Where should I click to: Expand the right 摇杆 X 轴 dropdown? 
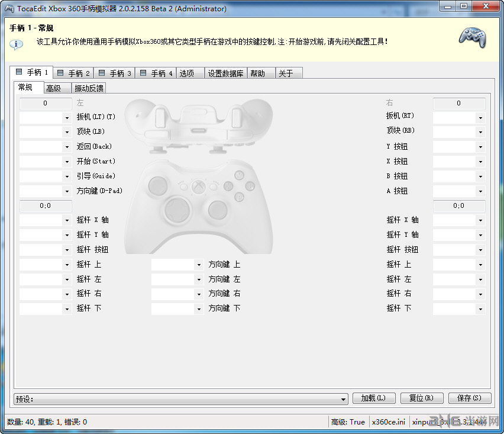click(x=459, y=220)
